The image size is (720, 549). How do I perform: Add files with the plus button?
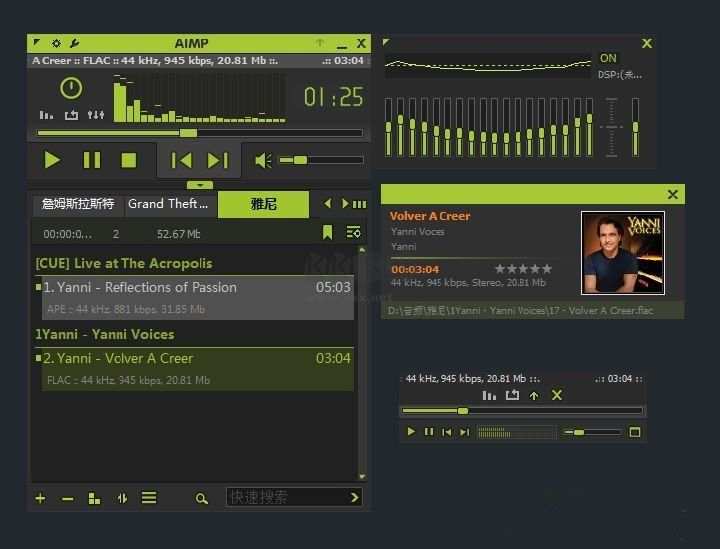coord(40,498)
